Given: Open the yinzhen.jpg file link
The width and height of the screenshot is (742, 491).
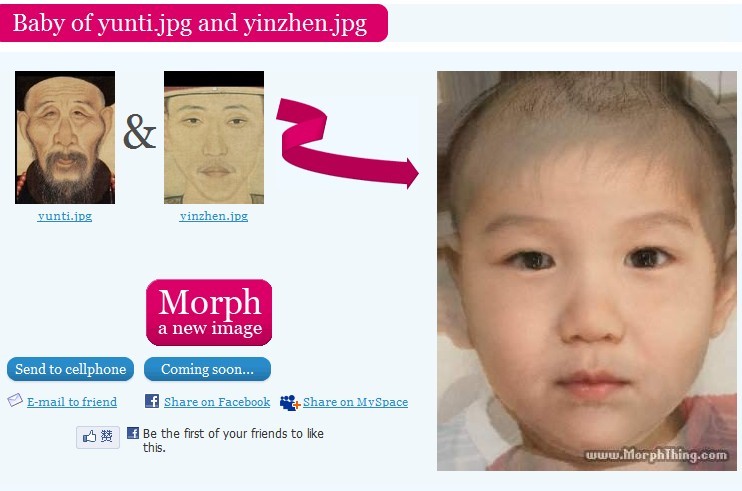Looking at the screenshot, I should tap(213, 216).
